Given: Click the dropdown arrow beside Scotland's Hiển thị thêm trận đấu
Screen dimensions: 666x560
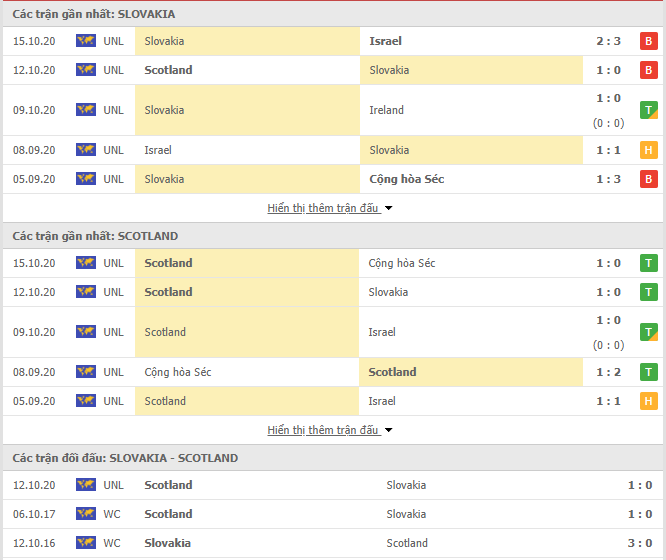Looking at the screenshot, I should (389, 430).
